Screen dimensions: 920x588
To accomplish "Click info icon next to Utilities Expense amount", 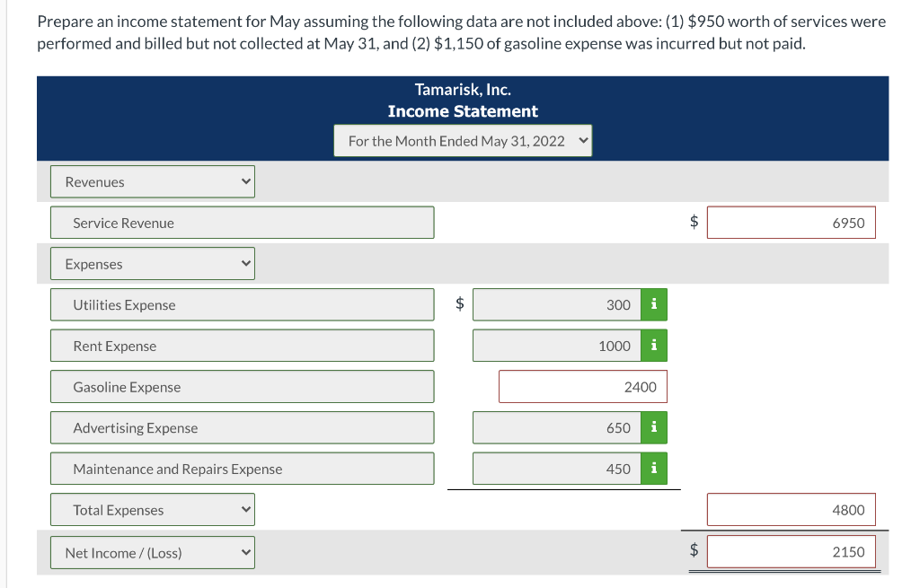I will pos(654,305).
